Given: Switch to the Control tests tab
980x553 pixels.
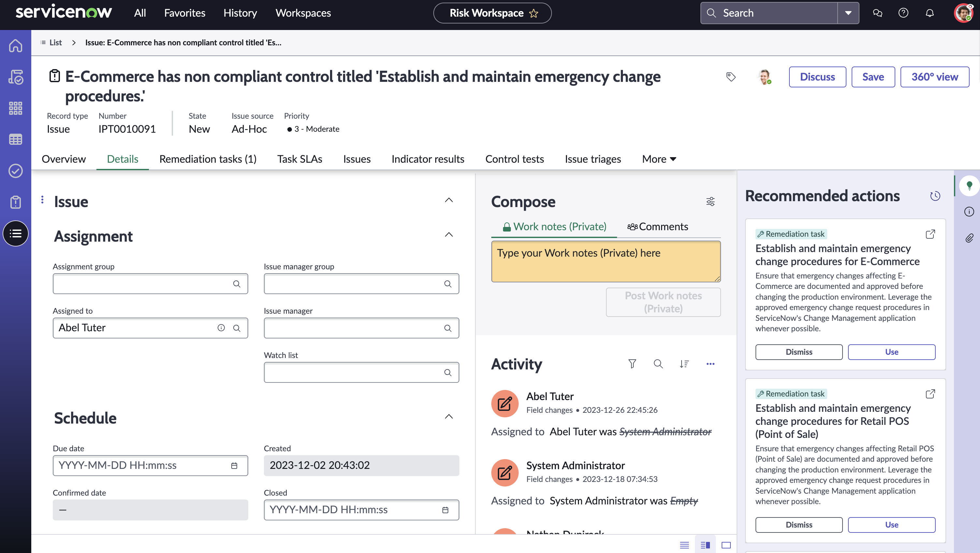Looking at the screenshot, I should pos(514,159).
